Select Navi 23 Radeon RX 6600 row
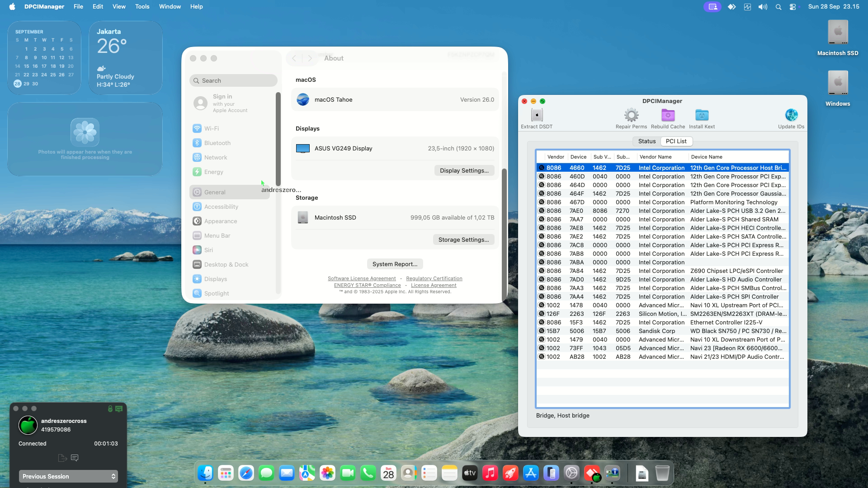The height and width of the screenshot is (488, 868). (663, 348)
